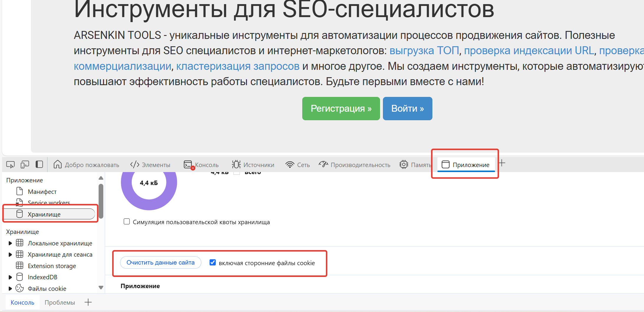The image size is (644, 312).
Task: Uncheck включая сторонние файлы cookie
Action: [x=213, y=262]
